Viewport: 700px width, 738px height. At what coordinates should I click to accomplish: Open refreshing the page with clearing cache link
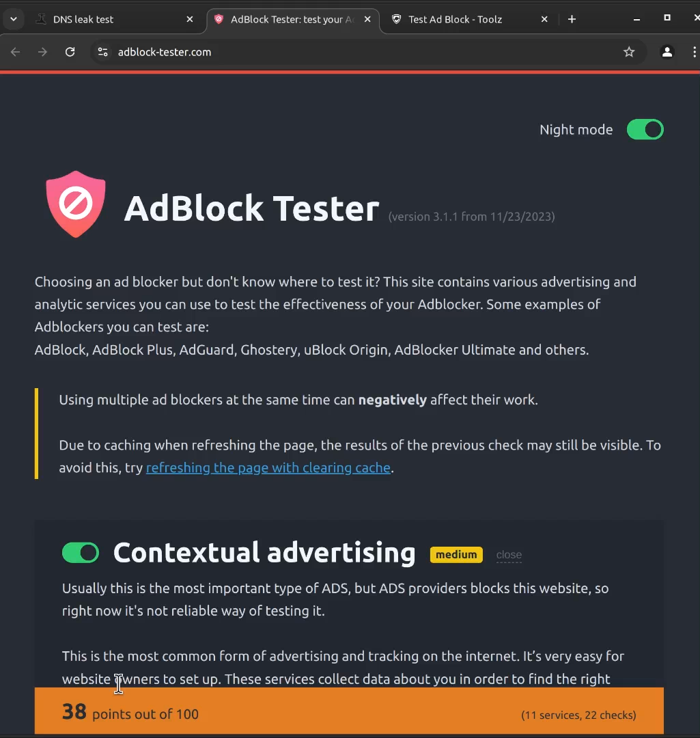click(268, 468)
